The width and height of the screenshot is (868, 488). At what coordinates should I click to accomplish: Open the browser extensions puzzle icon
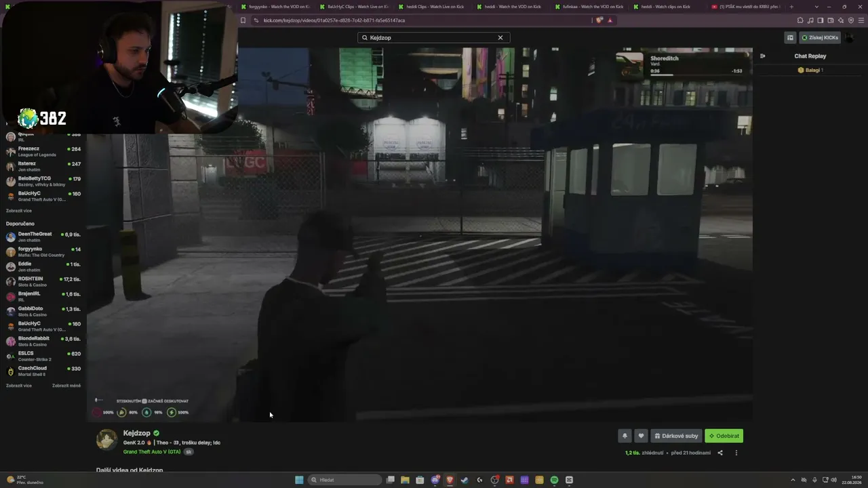tap(800, 20)
